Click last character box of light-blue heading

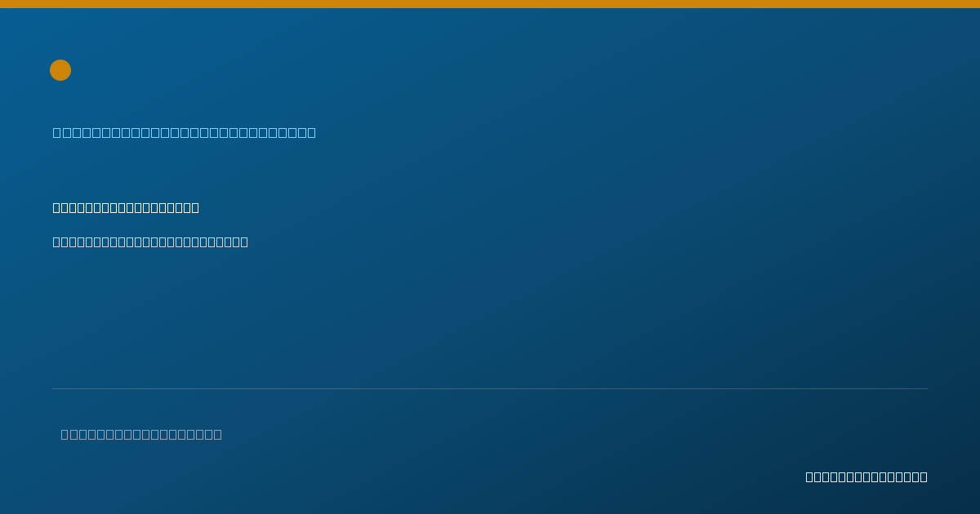311,132
